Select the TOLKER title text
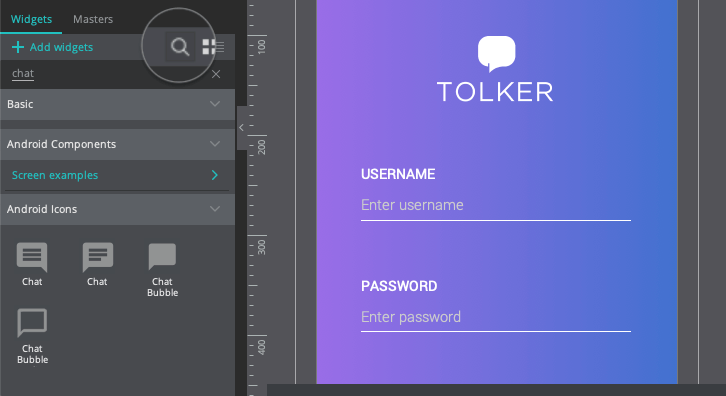 click(x=495, y=92)
